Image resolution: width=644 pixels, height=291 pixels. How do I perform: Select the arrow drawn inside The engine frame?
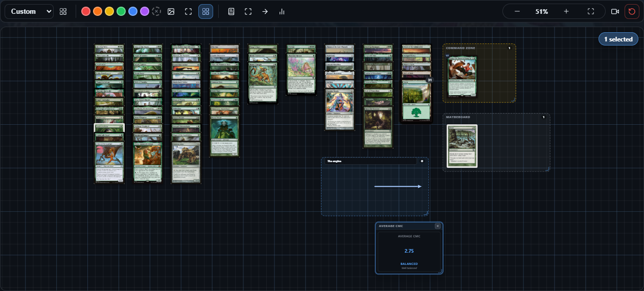click(398, 186)
